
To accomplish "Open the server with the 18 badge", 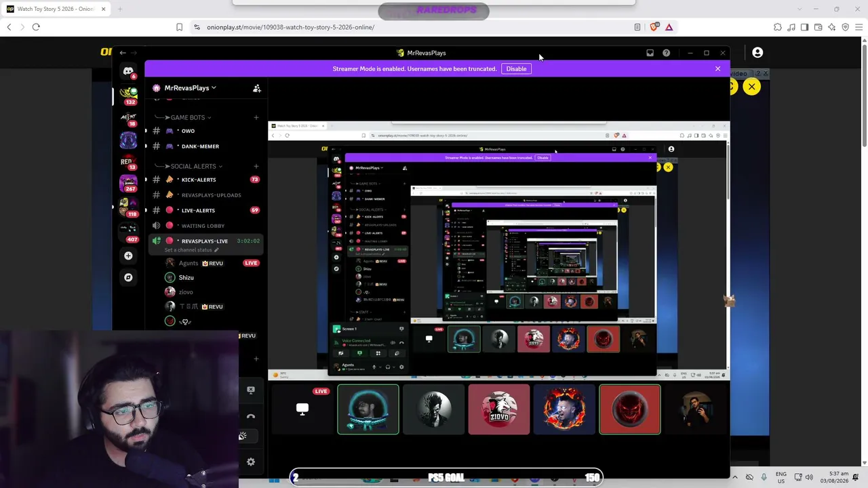I will [128, 119].
